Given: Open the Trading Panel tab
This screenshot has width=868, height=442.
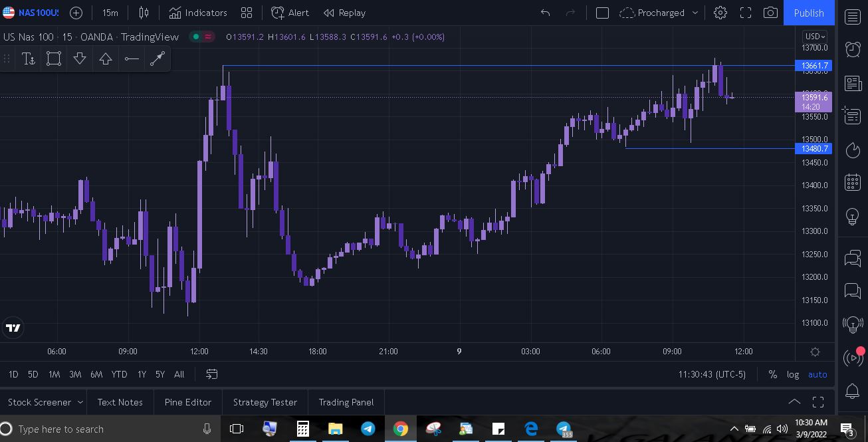Looking at the screenshot, I should point(346,402).
